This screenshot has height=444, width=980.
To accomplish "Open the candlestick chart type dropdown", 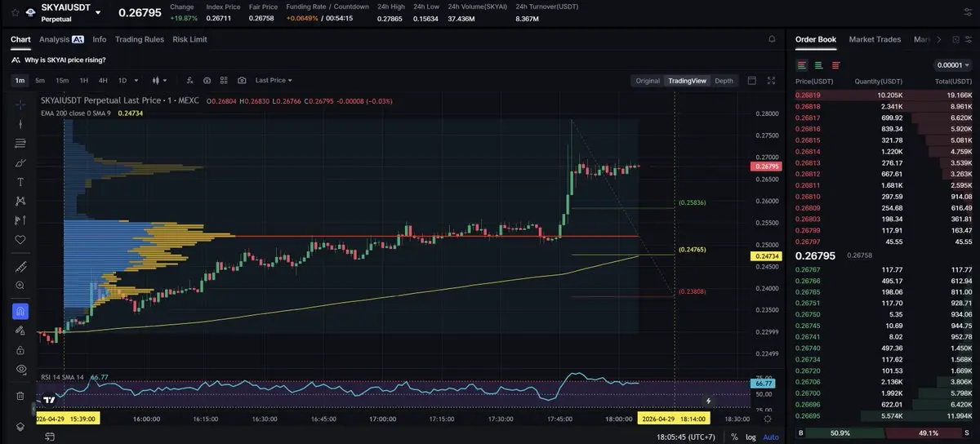I will tap(160, 81).
